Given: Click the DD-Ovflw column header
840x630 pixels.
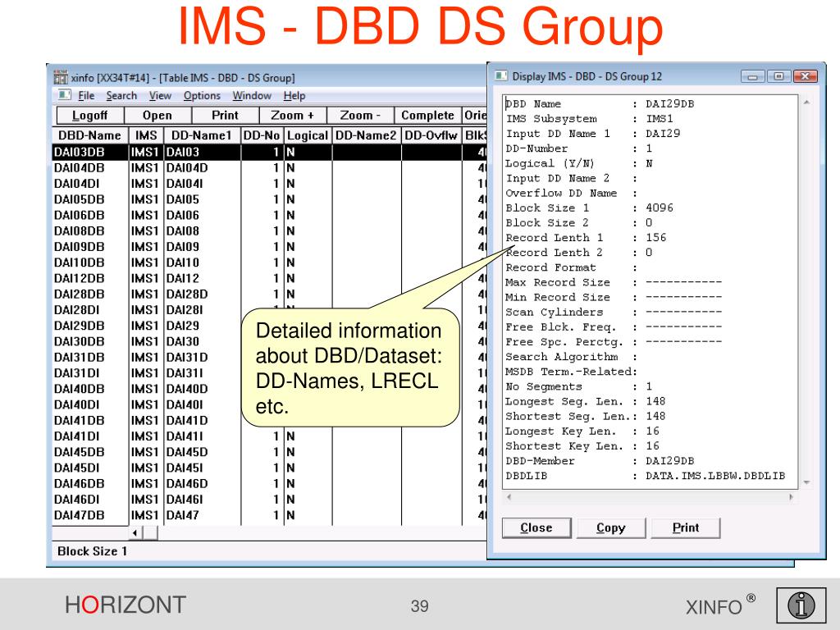Looking at the screenshot, I should pyautogui.click(x=431, y=135).
